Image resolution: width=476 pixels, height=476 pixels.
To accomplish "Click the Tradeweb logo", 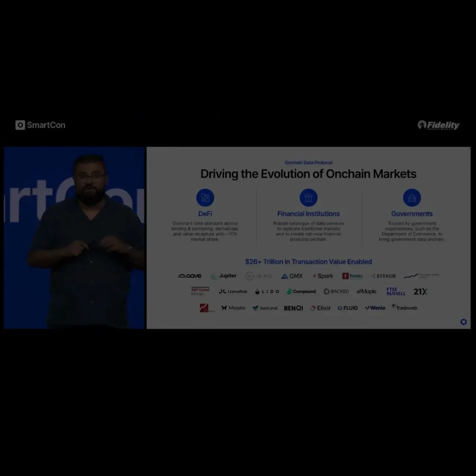I will coord(405,308).
